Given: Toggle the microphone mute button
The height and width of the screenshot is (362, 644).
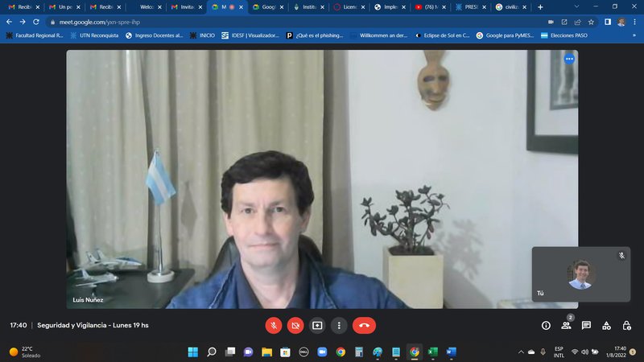Looking at the screenshot, I should [x=274, y=326].
